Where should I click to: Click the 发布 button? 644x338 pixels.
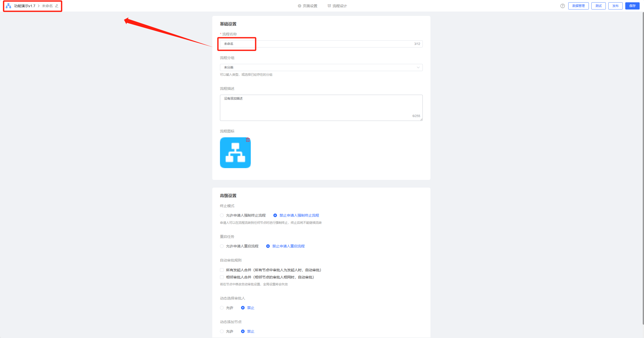(x=615, y=6)
